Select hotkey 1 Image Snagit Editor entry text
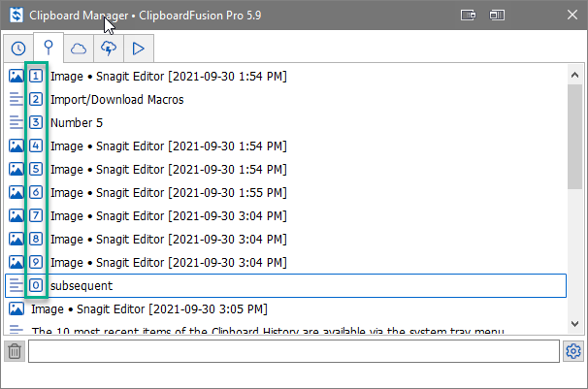588x389 pixels. (x=169, y=77)
